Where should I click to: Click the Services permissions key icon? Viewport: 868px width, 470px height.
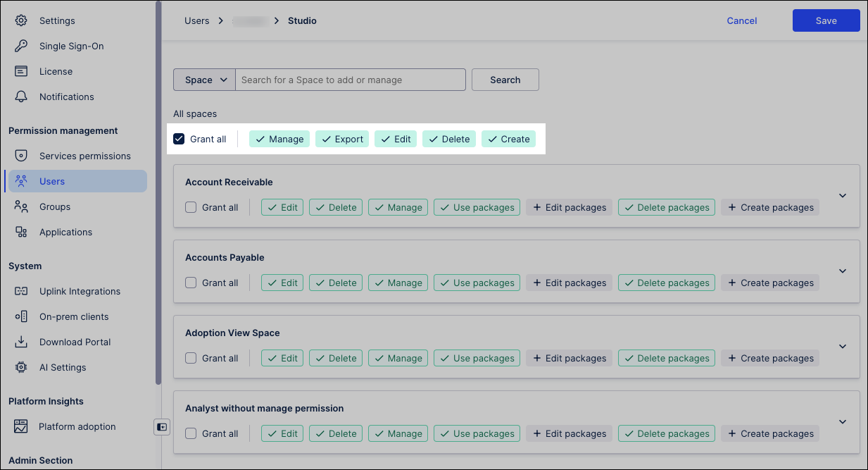(21, 156)
